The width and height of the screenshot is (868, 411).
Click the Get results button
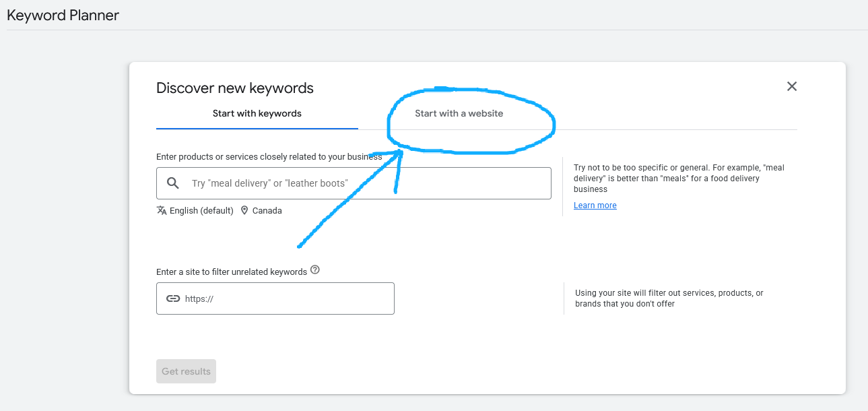(x=186, y=371)
